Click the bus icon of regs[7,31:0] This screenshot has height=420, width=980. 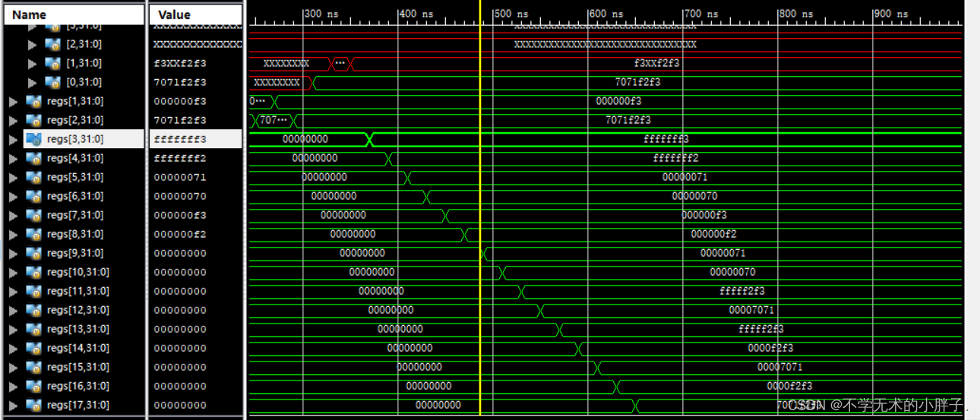(33, 215)
